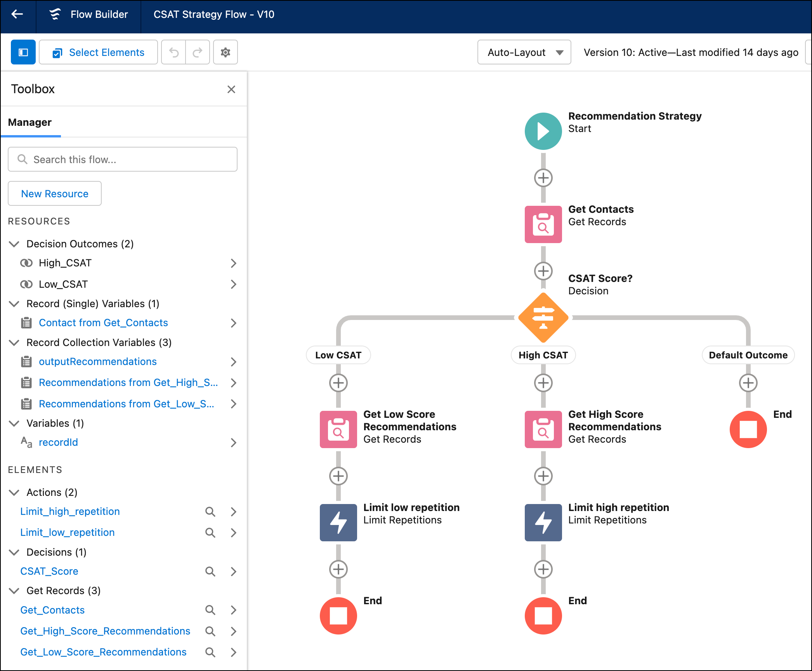Click Get_High_Score_Recommendations link
Screen dimensions: 812x671
(x=105, y=631)
